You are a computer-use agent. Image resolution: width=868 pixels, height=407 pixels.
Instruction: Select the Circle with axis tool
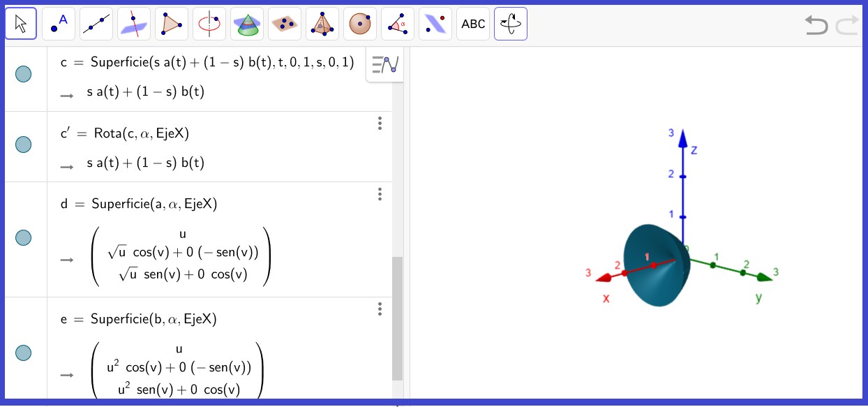(209, 24)
